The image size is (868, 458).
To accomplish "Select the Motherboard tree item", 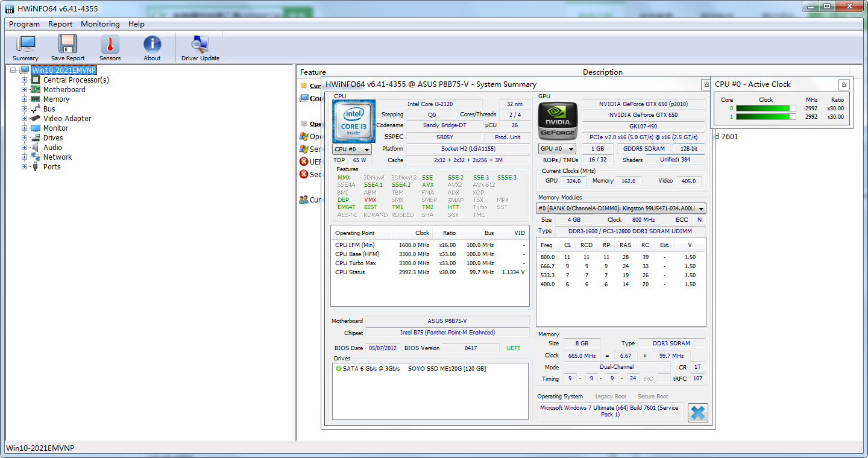I will [64, 89].
